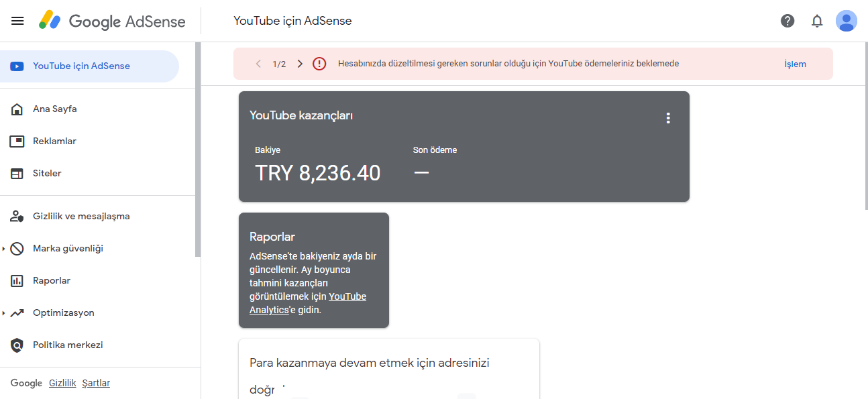Go to next alert with right chevron

pos(300,64)
